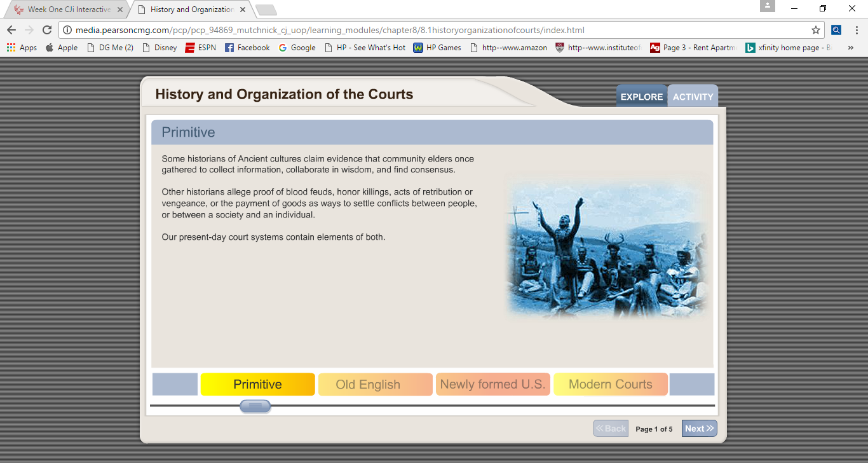Open the HP Games bookmark

point(437,48)
